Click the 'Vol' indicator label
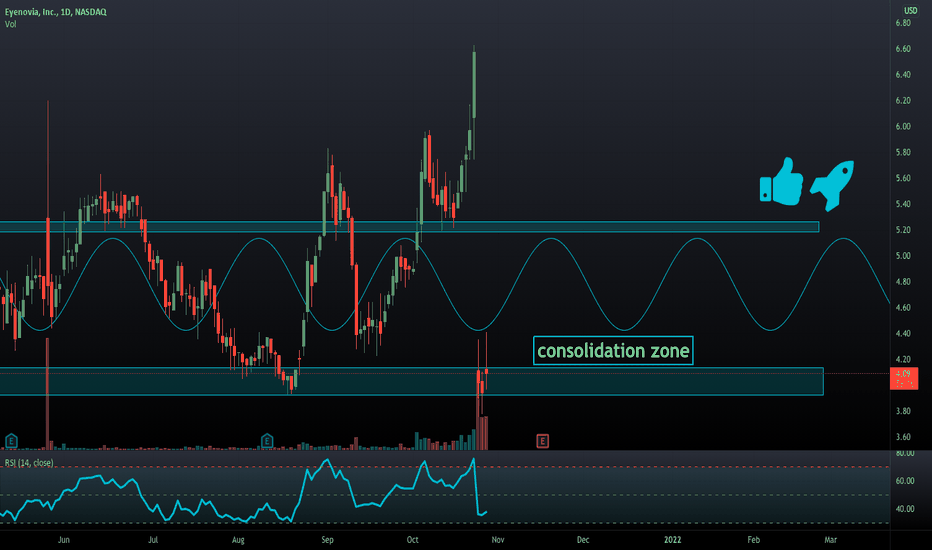The image size is (932, 550). (11, 24)
